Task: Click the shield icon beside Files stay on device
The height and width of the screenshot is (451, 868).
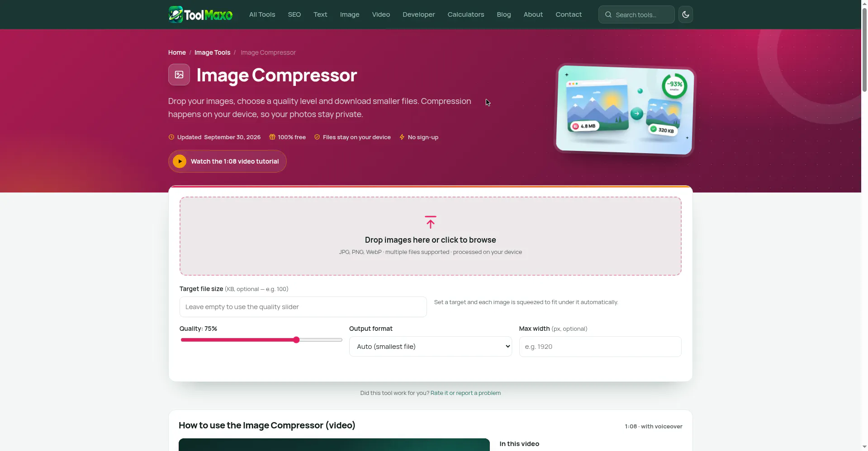Action: [x=317, y=137]
